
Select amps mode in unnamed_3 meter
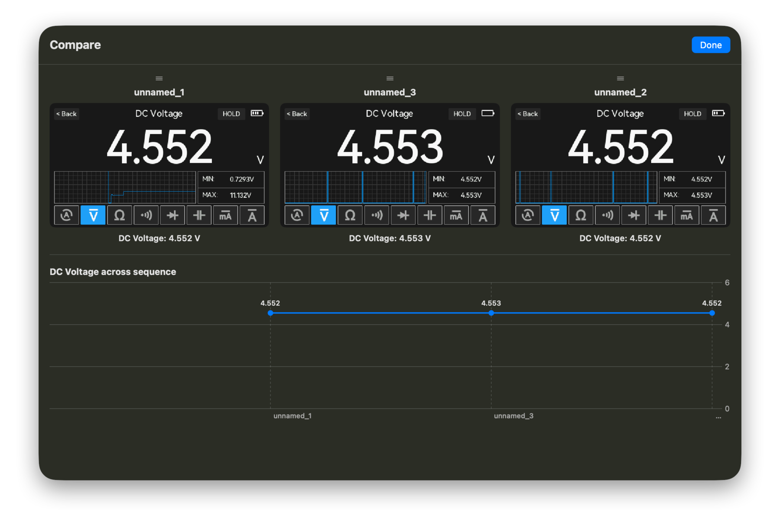click(x=482, y=215)
